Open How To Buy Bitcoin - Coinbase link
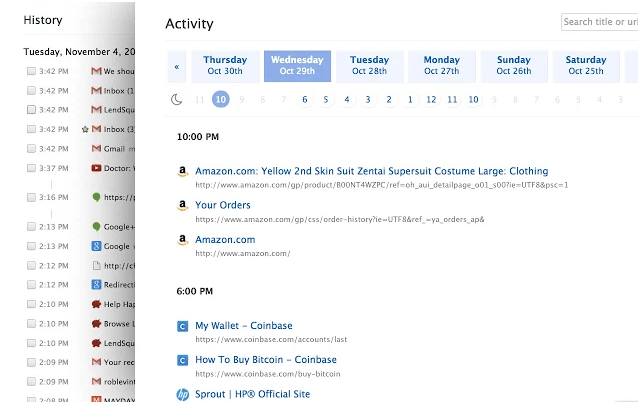The image size is (638, 402). 265,359
